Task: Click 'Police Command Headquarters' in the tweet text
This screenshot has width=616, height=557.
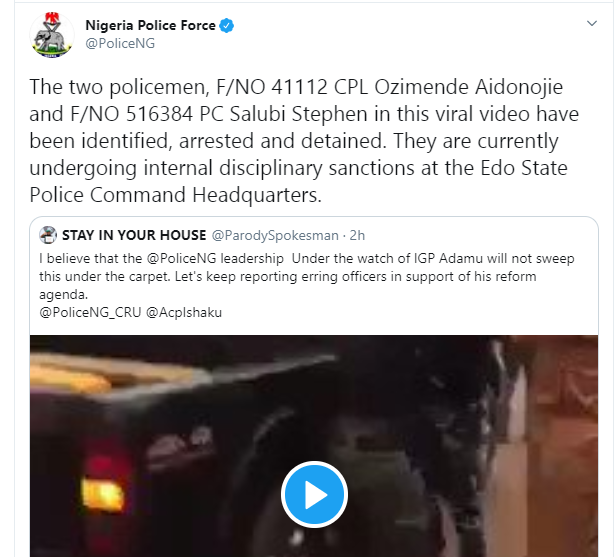Action: (x=176, y=195)
